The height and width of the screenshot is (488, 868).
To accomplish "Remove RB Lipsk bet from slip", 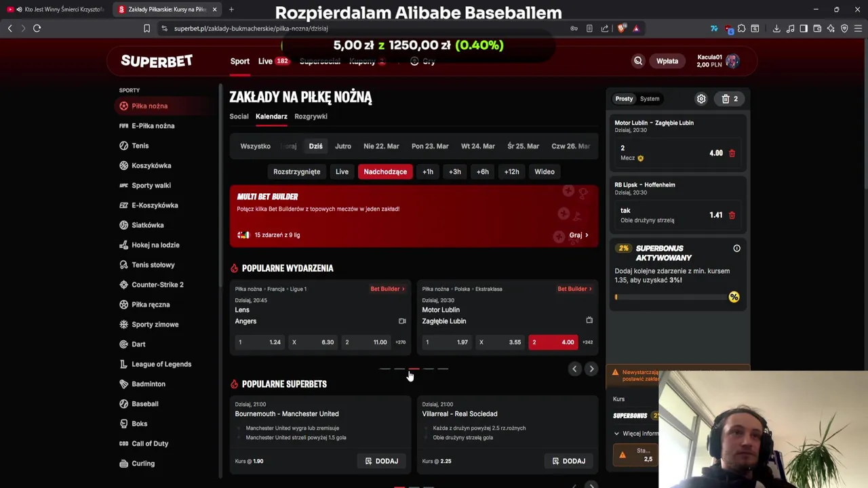I will [x=732, y=216].
